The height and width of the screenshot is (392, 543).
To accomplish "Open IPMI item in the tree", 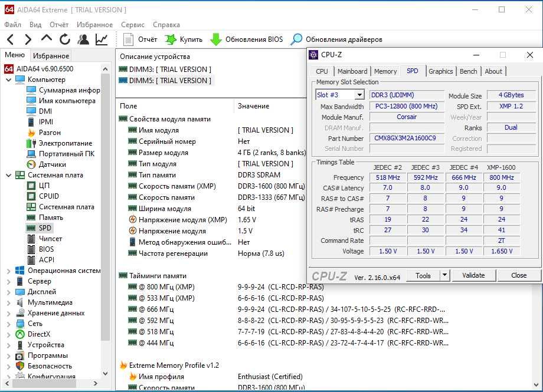I will [40, 122].
